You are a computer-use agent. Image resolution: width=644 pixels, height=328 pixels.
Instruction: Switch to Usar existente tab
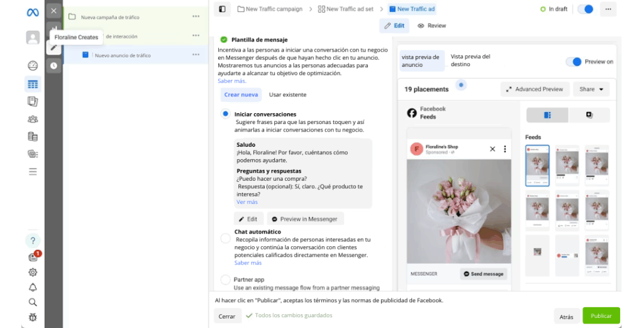[287, 95]
